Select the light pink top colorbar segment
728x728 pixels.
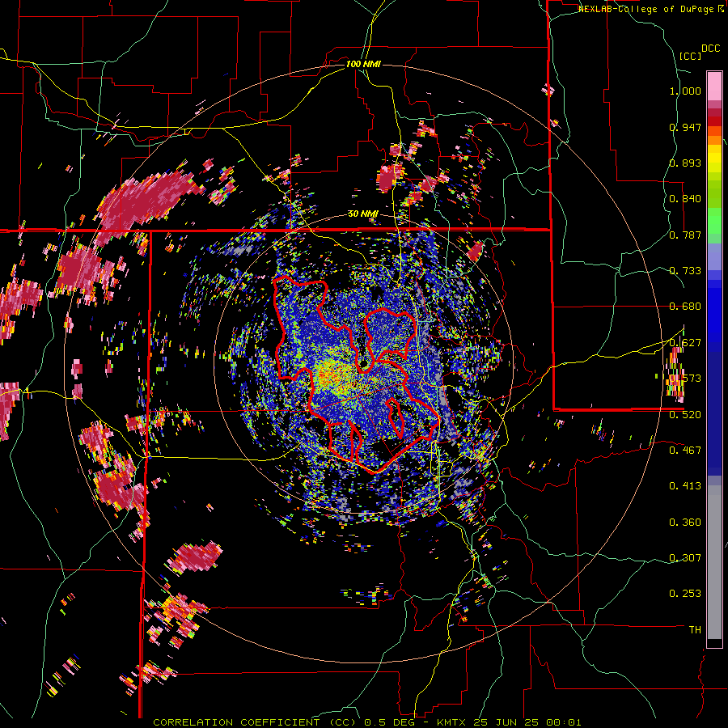[714, 86]
